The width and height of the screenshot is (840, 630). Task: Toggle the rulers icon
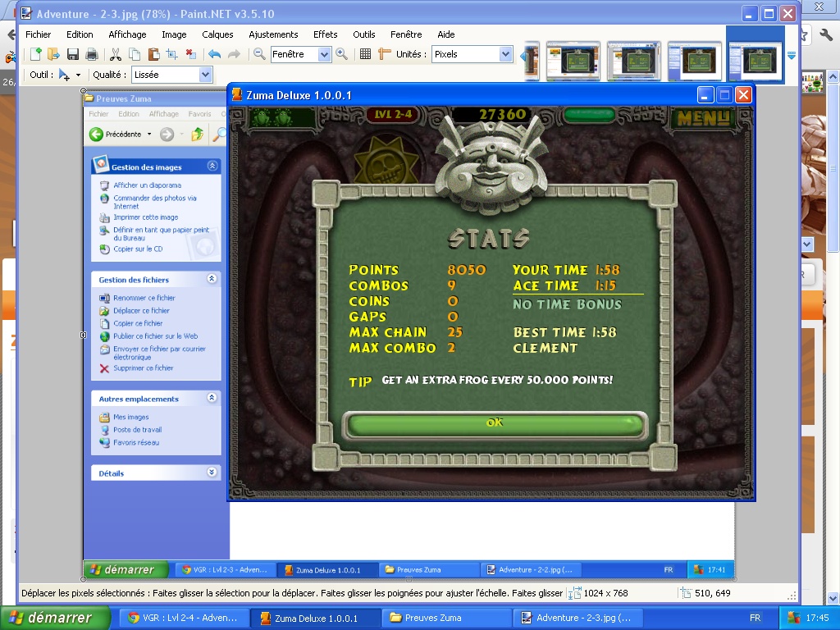click(x=385, y=54)
